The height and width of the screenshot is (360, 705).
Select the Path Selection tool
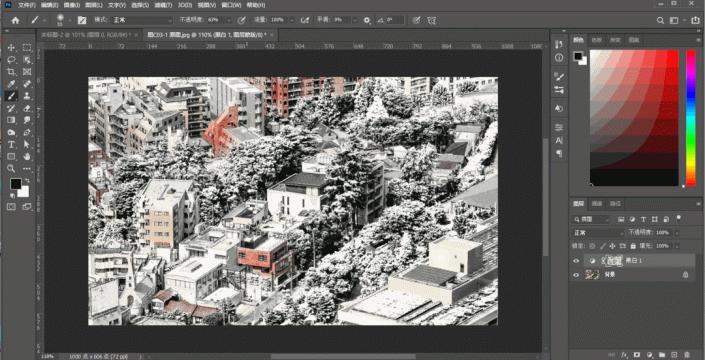click(x=27, y=145)
